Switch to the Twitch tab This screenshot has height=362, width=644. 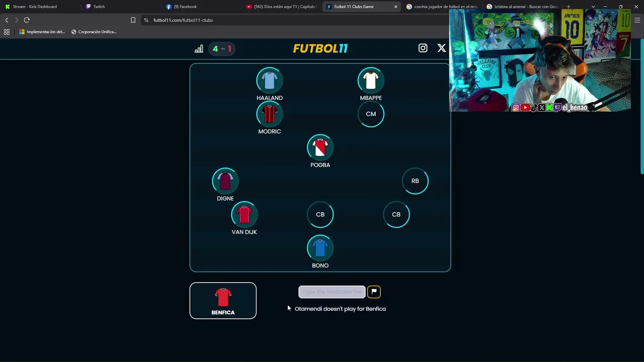pyautogui.click(x=121, y=7)
